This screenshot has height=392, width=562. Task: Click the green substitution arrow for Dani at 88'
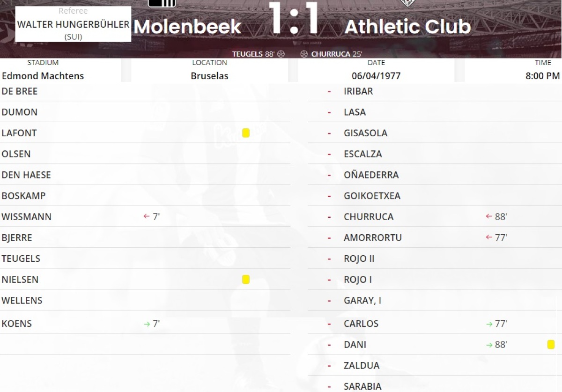tap(489, 345)
